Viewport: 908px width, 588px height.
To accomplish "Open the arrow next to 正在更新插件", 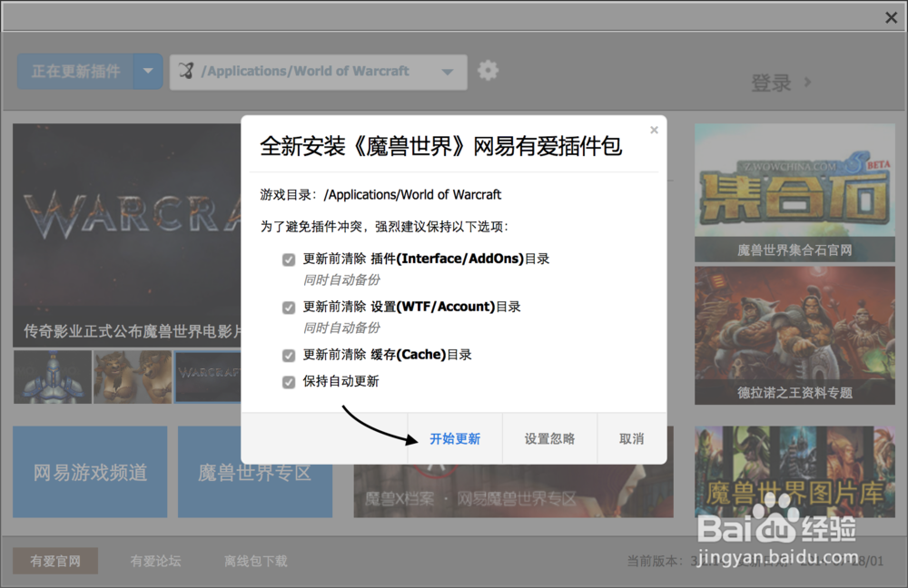I will click(148, 72).
